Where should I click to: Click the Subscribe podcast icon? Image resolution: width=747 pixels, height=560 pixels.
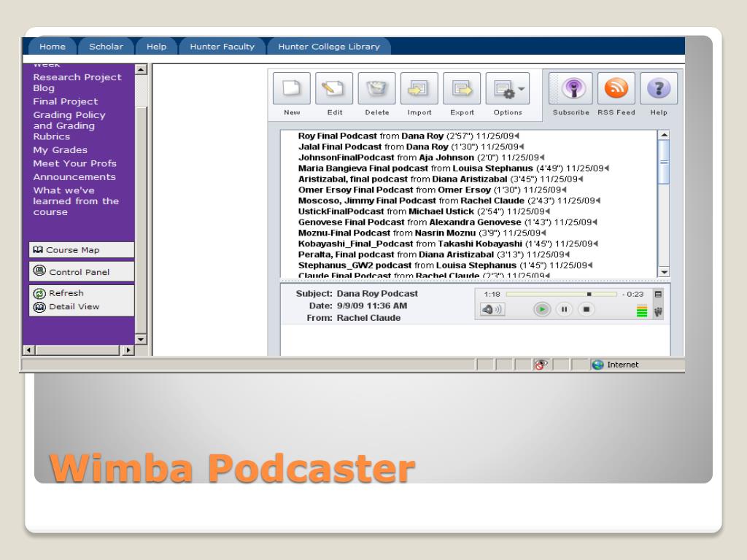(570, 88)
